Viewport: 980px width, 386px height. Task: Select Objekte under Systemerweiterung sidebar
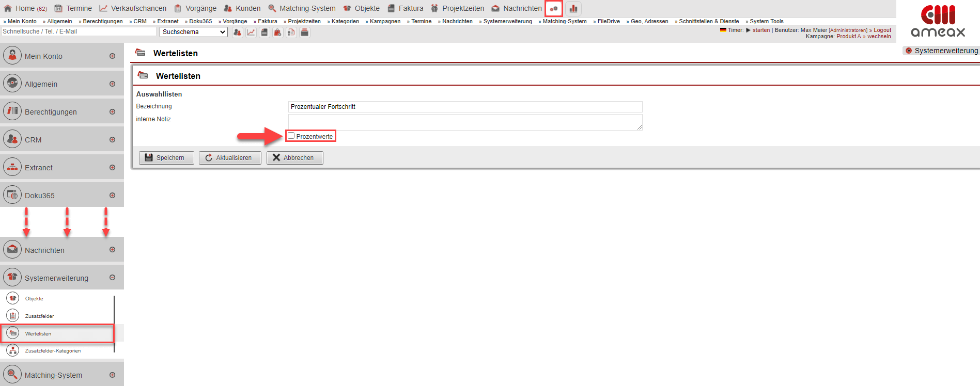click(x=34, y=299)
